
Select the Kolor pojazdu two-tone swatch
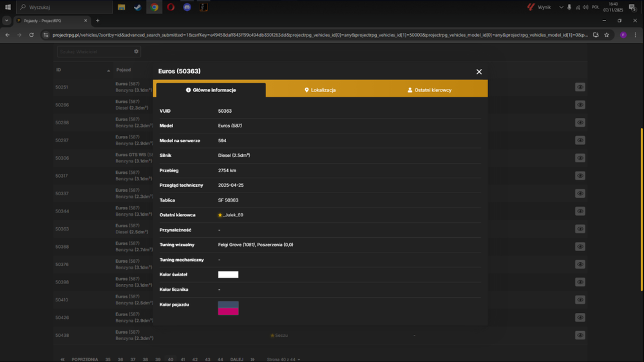228,308
